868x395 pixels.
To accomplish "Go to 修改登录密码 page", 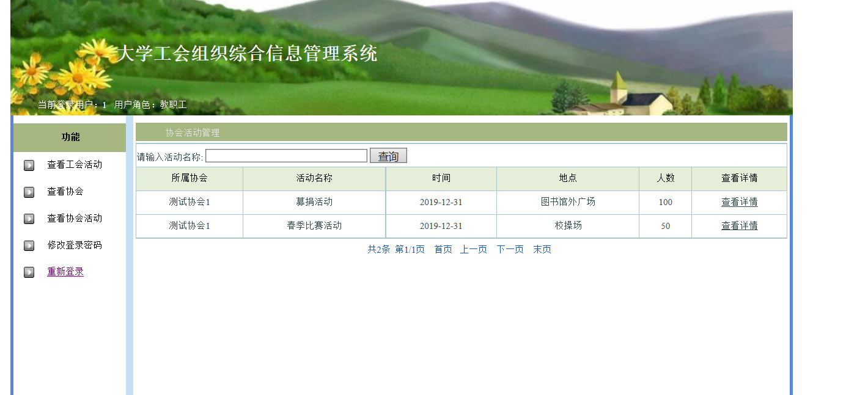I will [75, 245].
